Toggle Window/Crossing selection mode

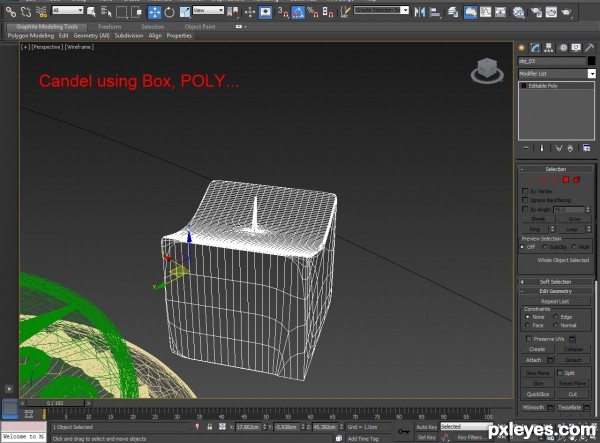136,12
